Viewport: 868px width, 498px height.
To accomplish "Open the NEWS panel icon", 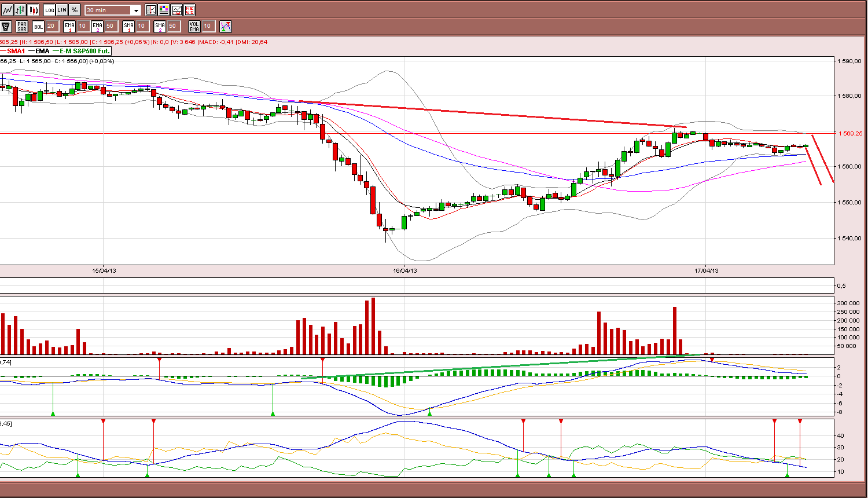I will click(189, 10).
